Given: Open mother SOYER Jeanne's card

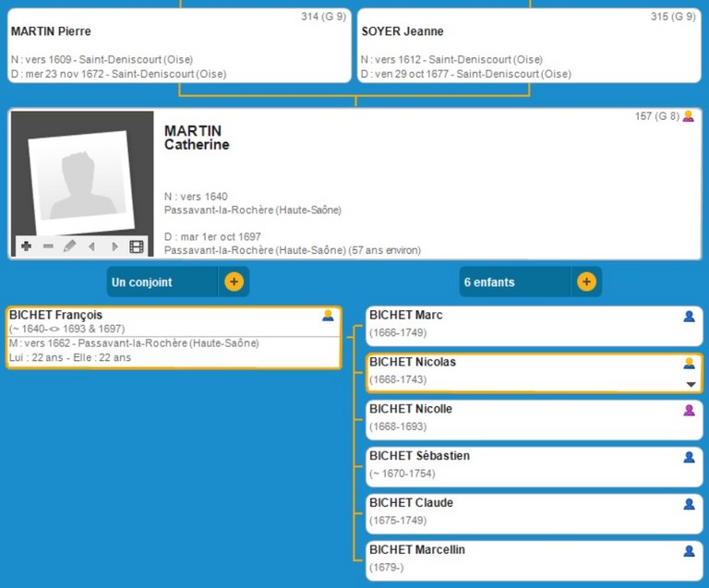Looking at the screenshot, I should tap(528, 45).
